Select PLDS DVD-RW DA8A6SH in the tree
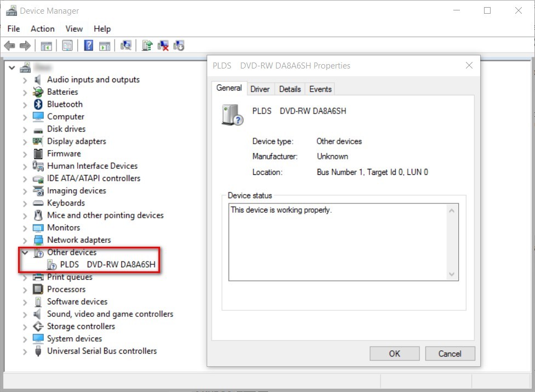Image resolution: width=535 pixels, height=392 pixels. [x=107, y=264]
